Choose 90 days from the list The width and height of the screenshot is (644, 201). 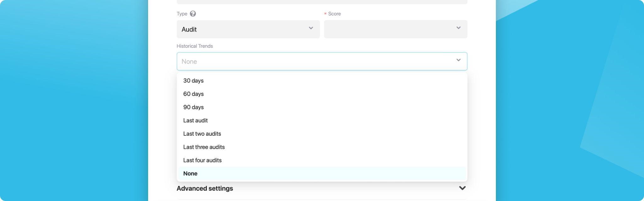coord(193,107)
